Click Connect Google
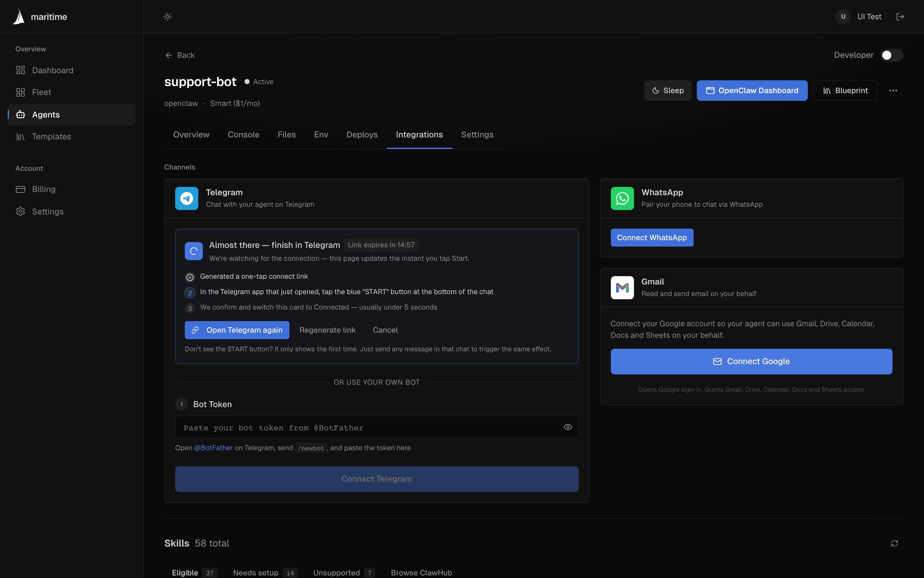 [x=751, y=361]
